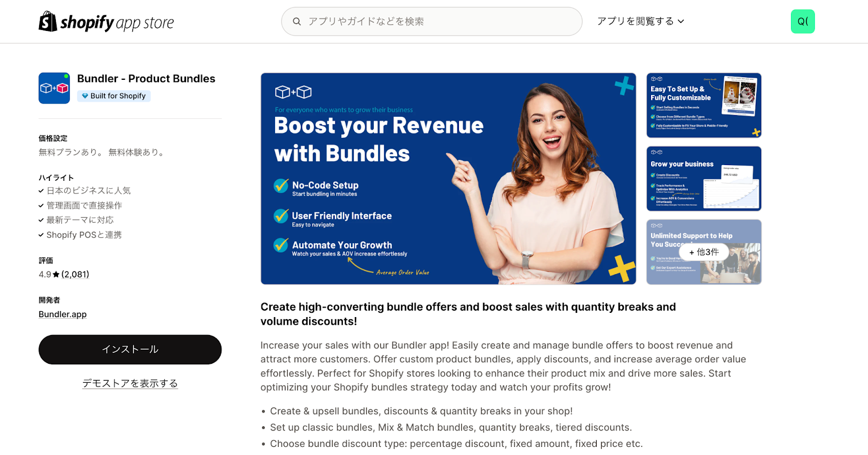The height and width of the screenshot is (455, 868).
Task: Open the Bundler.app developer link
Action: (62, 314)
